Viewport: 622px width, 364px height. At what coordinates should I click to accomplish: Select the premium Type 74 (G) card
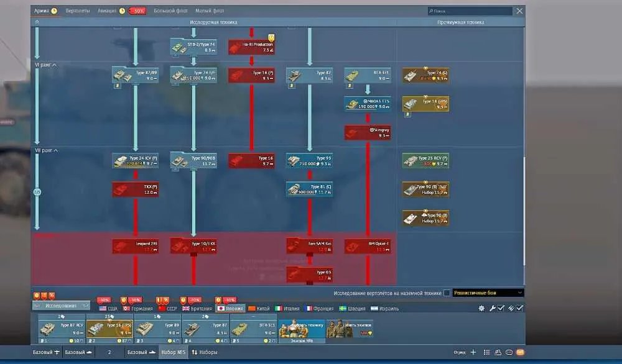(425, 75)
